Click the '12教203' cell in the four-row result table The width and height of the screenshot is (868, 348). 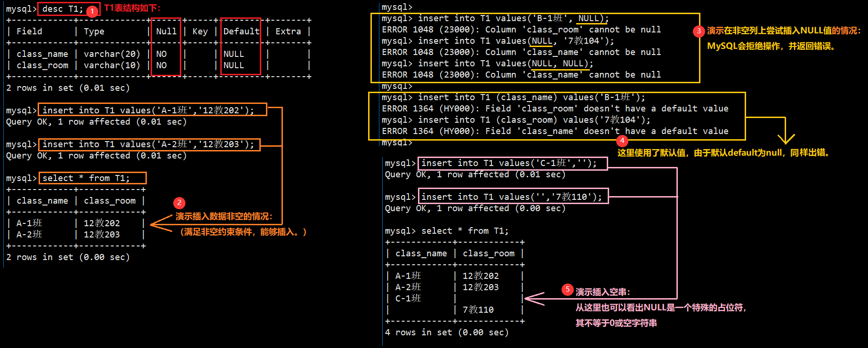[x=481, y=287]
